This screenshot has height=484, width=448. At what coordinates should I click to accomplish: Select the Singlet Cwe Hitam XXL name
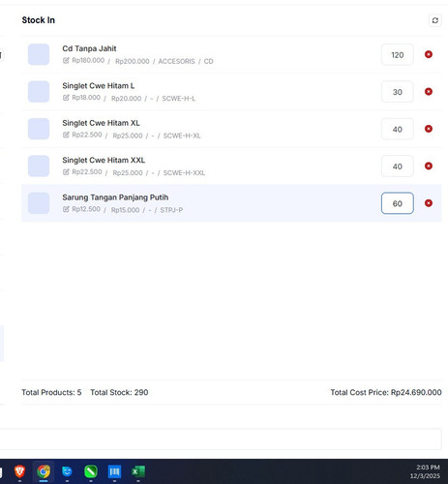104,160
